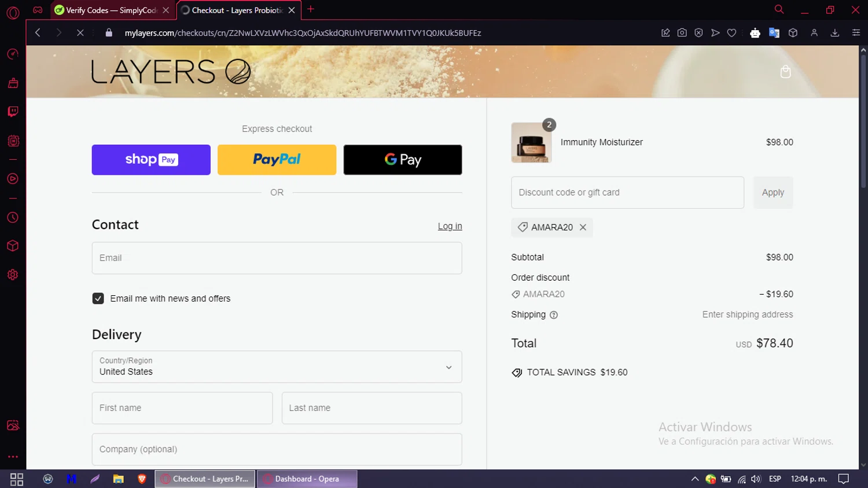Open GX Cleaner chip icon in sidebar
This screenshot has width=868, height=488.
(x=13, y=141)
